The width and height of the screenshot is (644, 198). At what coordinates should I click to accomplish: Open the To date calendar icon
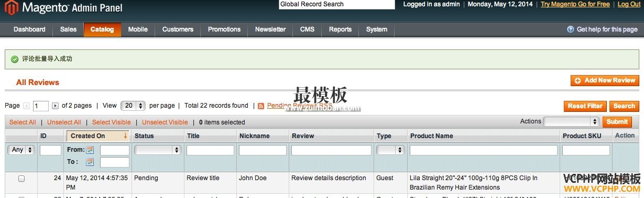(x=90, y=162)
